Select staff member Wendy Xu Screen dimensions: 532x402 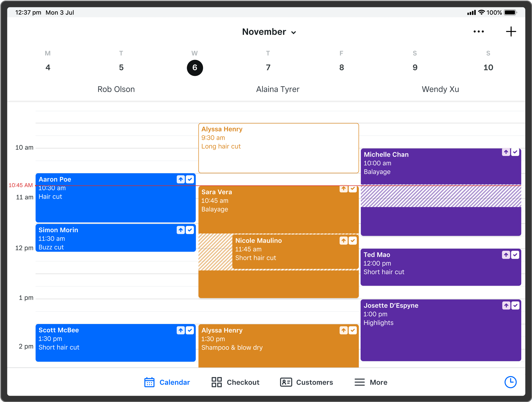pos(440,89)
